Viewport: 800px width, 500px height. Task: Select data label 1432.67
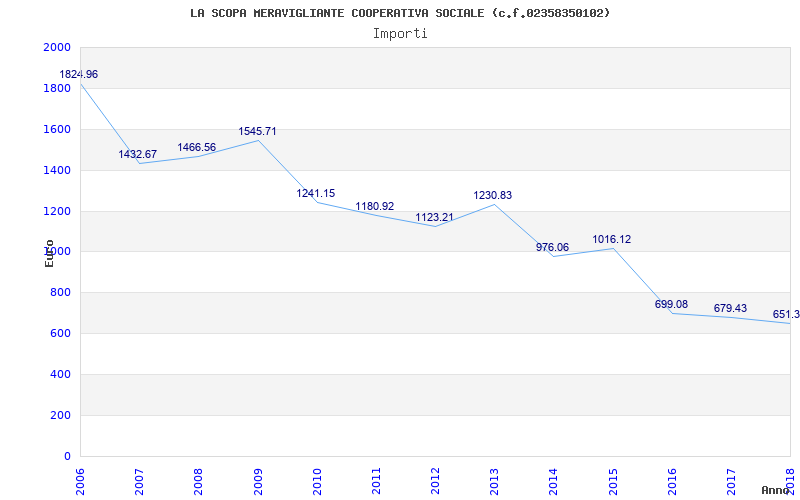138,155
